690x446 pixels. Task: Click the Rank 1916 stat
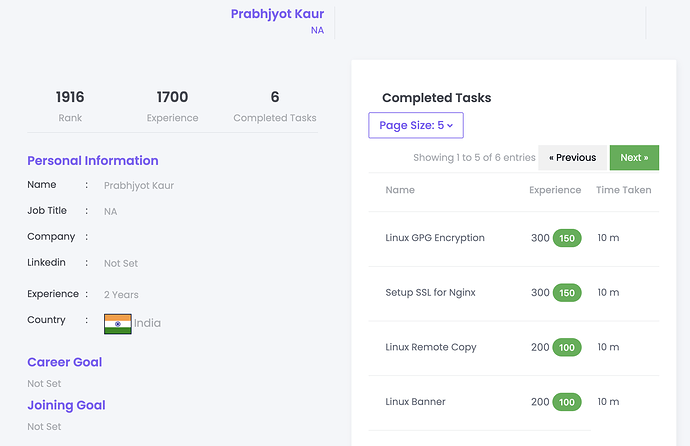pos(70,97)
